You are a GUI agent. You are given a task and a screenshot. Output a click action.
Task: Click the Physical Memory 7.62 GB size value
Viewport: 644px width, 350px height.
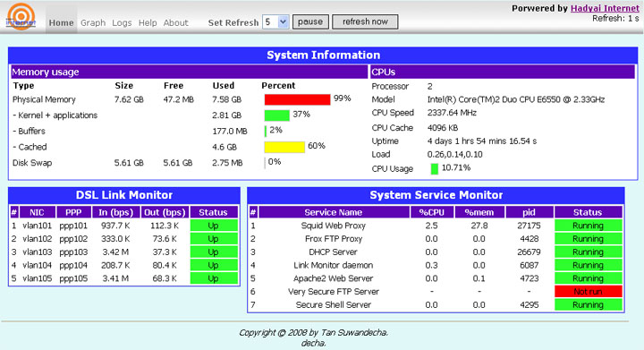[129, 99]
